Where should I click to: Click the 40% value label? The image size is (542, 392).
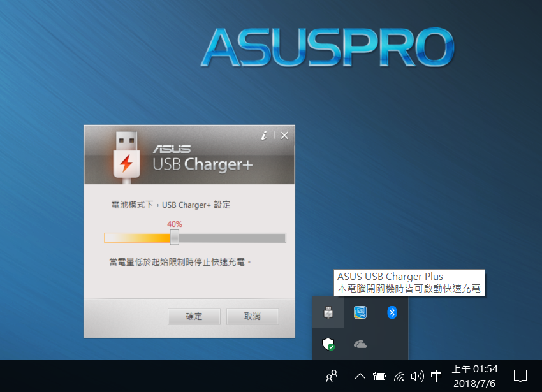pyautogui.click(x=175, y=224)
